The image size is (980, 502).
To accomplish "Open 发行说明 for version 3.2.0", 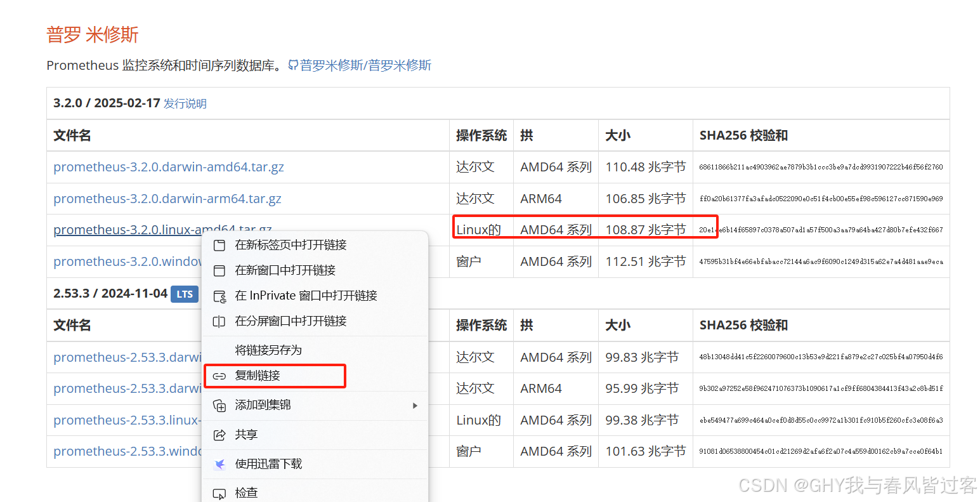I will 185,103.
